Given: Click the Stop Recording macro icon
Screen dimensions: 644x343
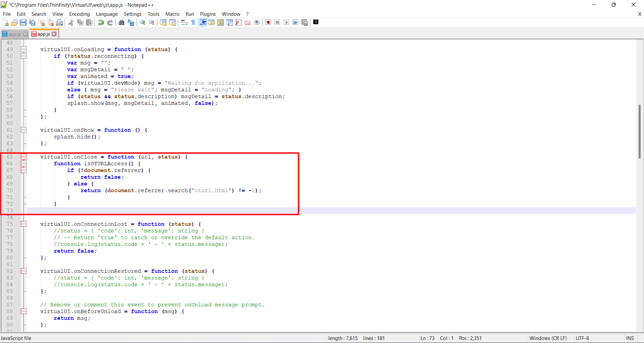Looking at the screenshot, I should (277, 23).
